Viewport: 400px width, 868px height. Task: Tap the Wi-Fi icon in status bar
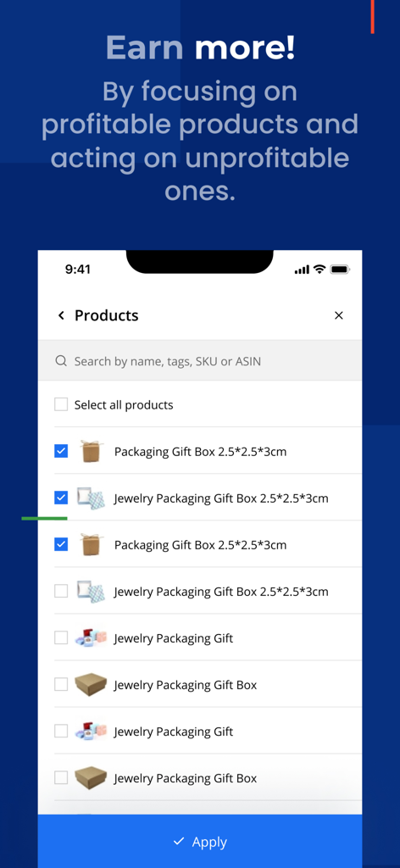[x=319, y=269]
